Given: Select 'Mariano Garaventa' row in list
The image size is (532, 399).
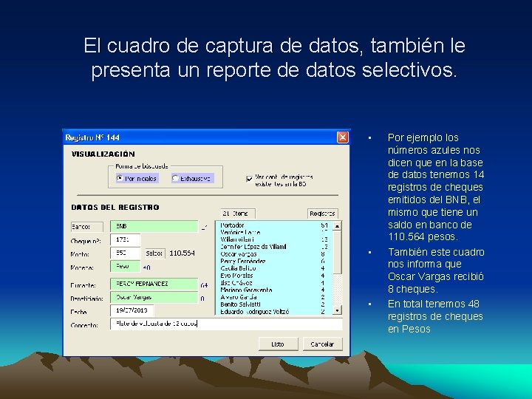Looking at the screenshot, I should pyautogui.click(x=274, y=290).
